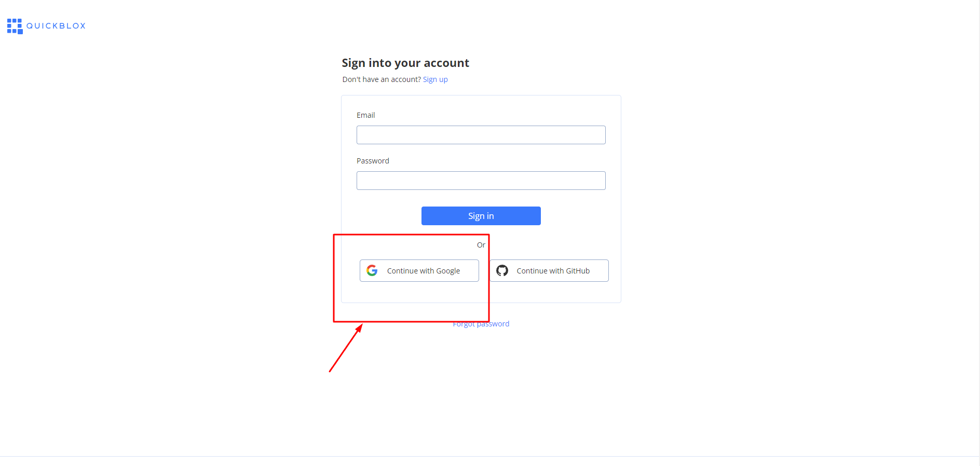
Task: Click the text label Continue with Google
Action: pyautogui.click(x=424, y=271)
